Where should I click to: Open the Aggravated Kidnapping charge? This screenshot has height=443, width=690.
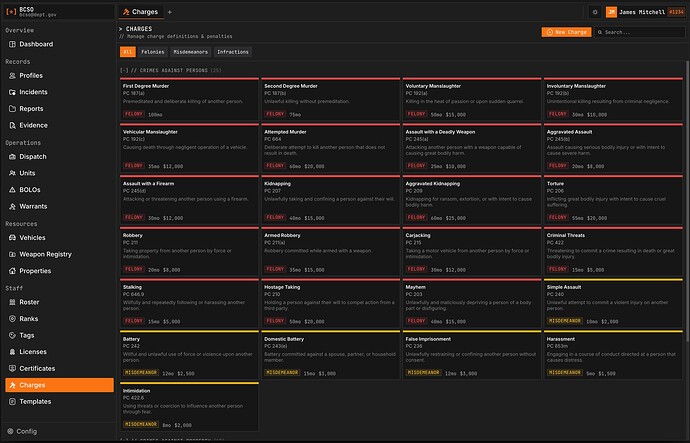(472, 200)
